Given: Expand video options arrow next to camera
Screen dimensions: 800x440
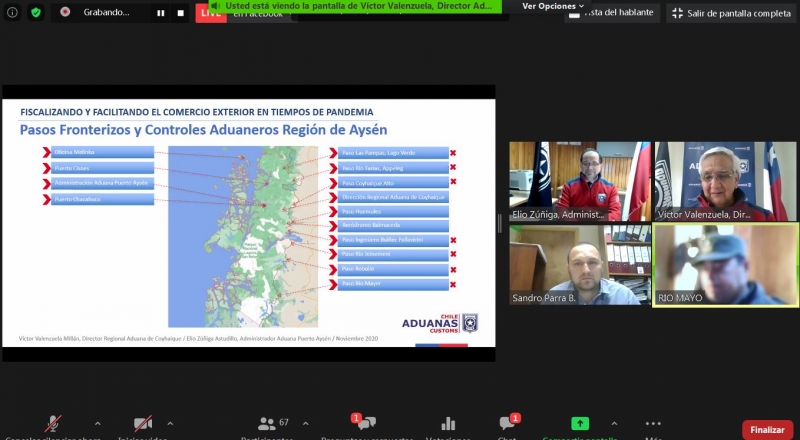Looking at the screenshot, I should (x=170, y=423).
